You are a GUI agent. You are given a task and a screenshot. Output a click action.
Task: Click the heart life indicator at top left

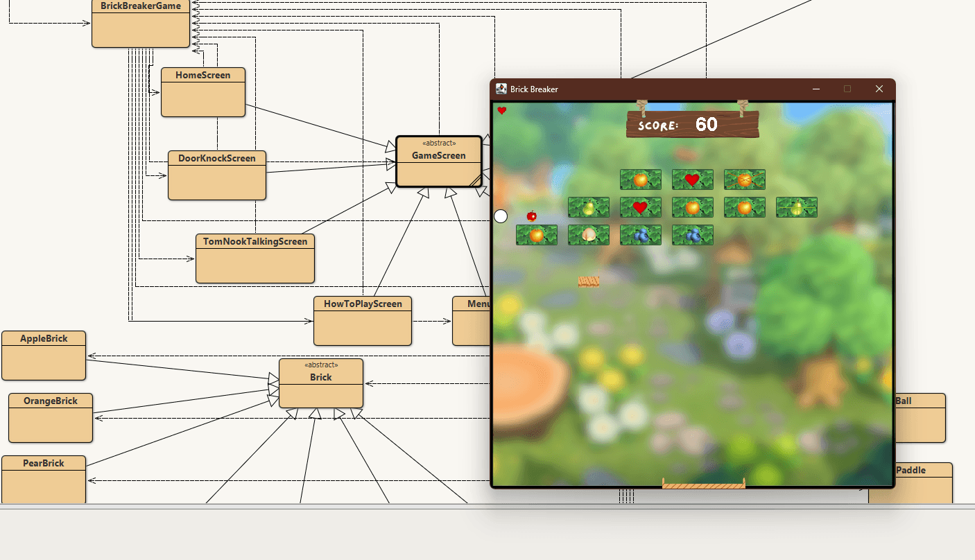click(502, 110)
